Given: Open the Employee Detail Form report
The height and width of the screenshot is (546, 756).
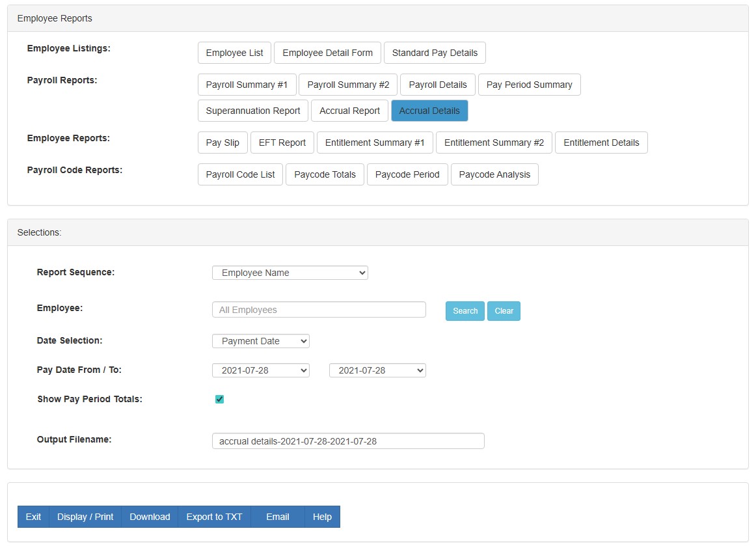Looking at the screenshot, I should pos(327,53).
